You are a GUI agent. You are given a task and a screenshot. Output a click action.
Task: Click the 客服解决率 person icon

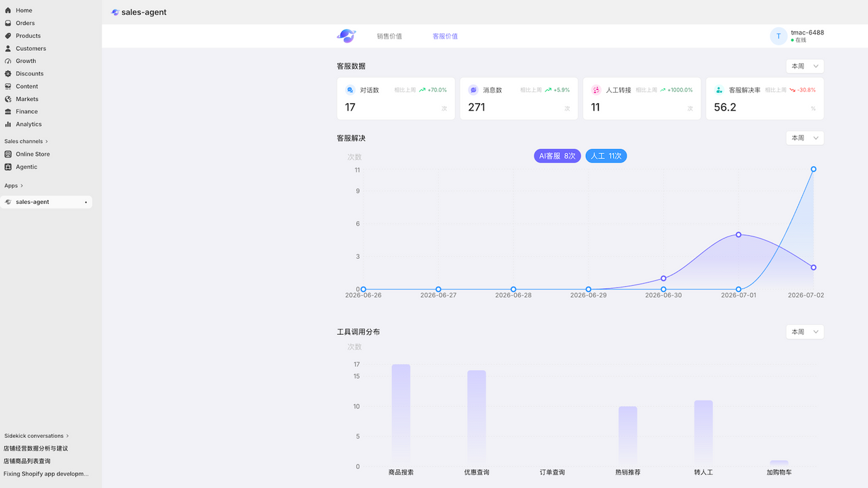coord(719,89)
